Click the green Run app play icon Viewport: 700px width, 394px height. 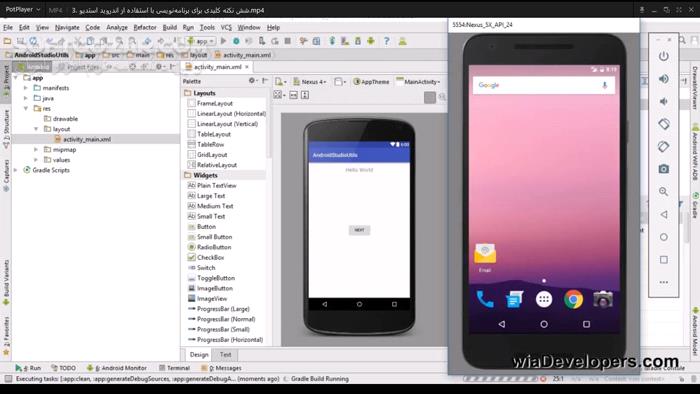pyautogui.click(x=224, y=41)
